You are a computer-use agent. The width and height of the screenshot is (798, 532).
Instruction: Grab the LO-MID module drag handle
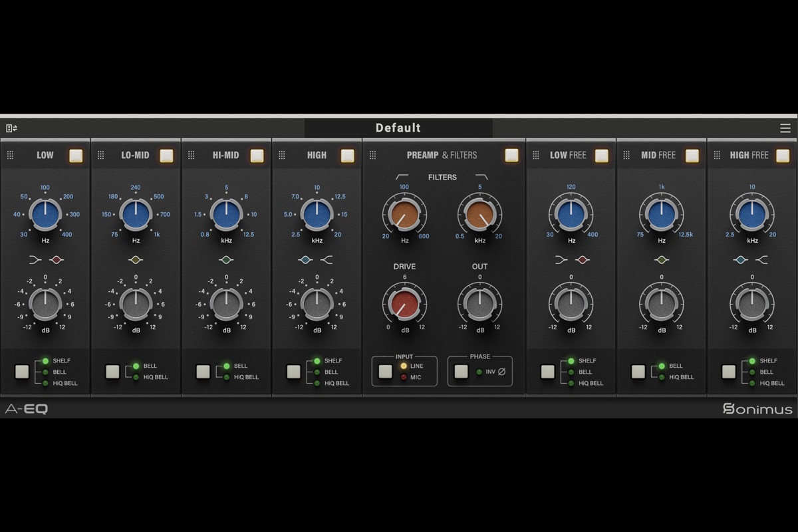[100, 155]
